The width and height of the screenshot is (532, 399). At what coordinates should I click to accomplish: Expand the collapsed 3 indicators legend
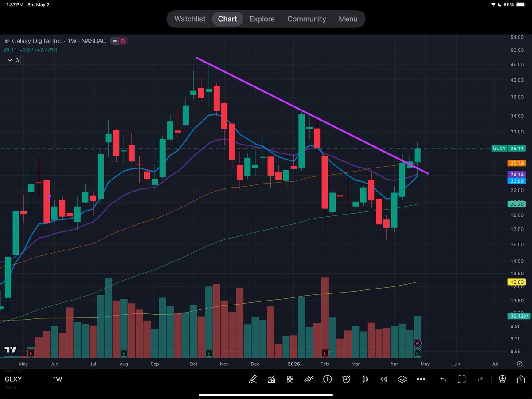(x=12, y=60)
